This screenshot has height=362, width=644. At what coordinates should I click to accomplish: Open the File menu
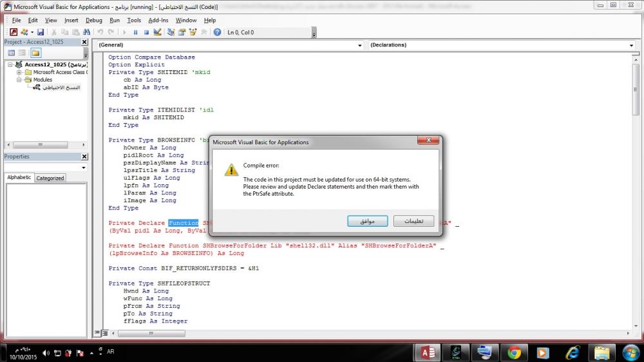(17, 20)
